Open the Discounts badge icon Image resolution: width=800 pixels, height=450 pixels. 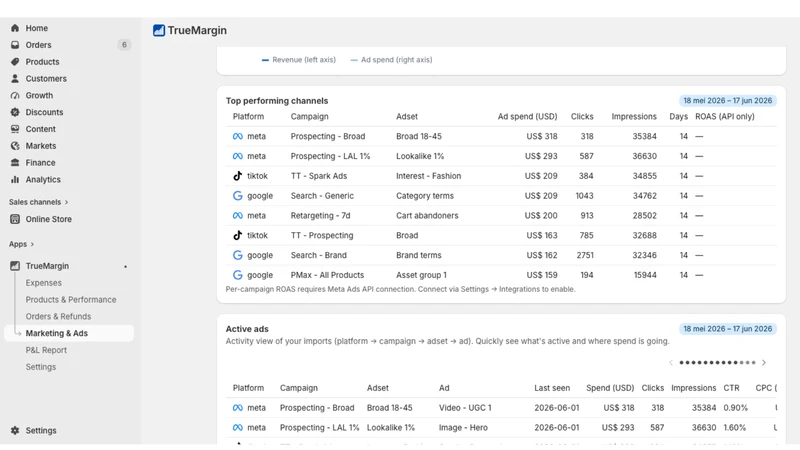[x=15, y=112]
